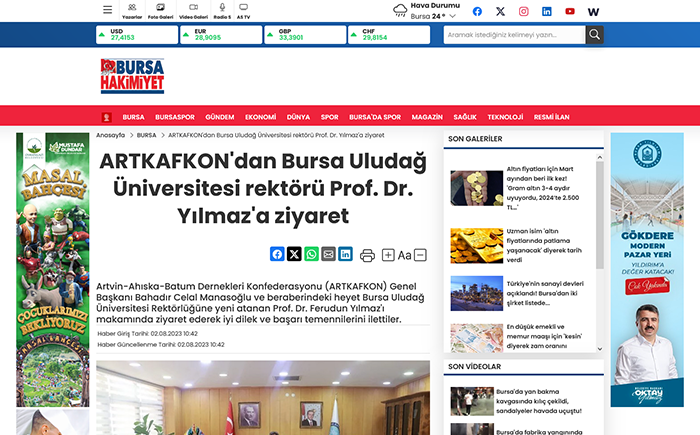Open the TEKNOLOJİ menu section

(x=505, y=117)
